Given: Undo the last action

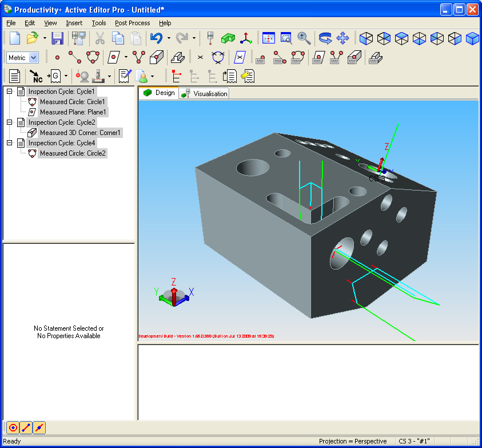Looking at the screenshot, I should click(156, 38).
